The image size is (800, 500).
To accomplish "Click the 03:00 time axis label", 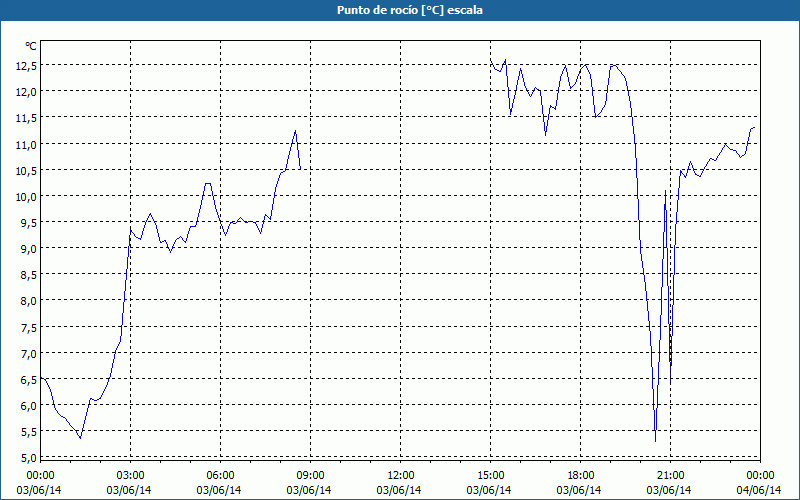I will point(131,476).
